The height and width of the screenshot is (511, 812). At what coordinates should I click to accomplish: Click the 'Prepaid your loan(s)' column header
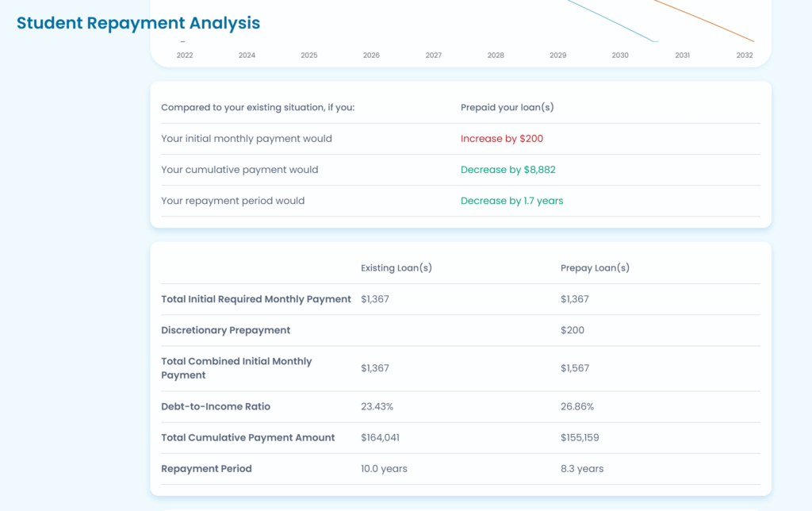pos(507,108)
